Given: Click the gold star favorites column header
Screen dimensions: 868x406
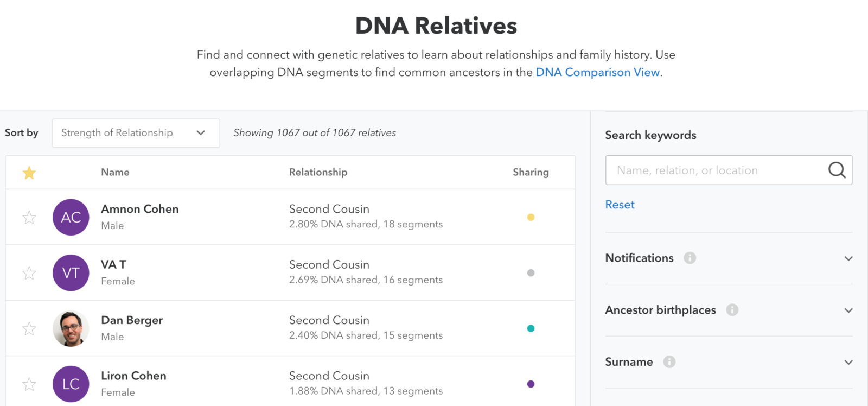Looking at the screenshot, I should [x=29, y=173].
